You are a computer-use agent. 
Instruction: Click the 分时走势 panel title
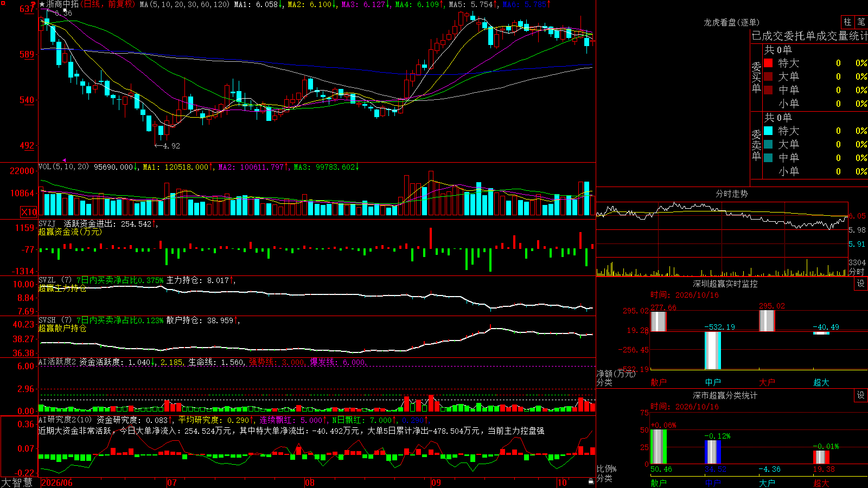click(732, 194)
